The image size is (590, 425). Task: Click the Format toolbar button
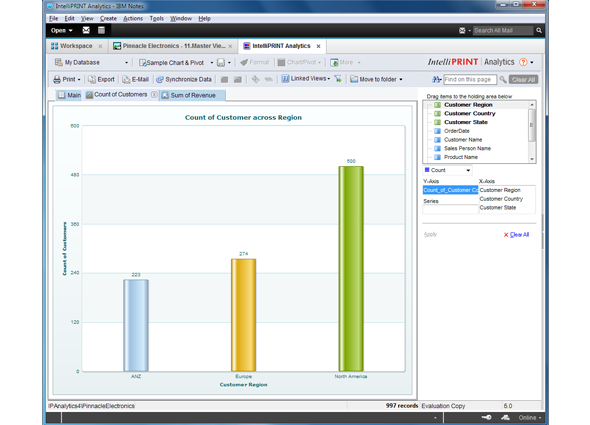[255, 62]
